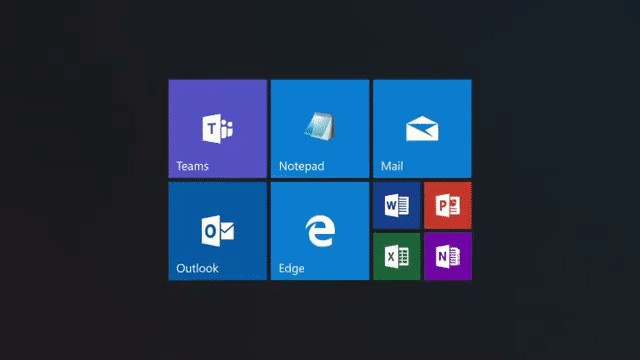Open the Edge browser icon

[x=320, y=231]
